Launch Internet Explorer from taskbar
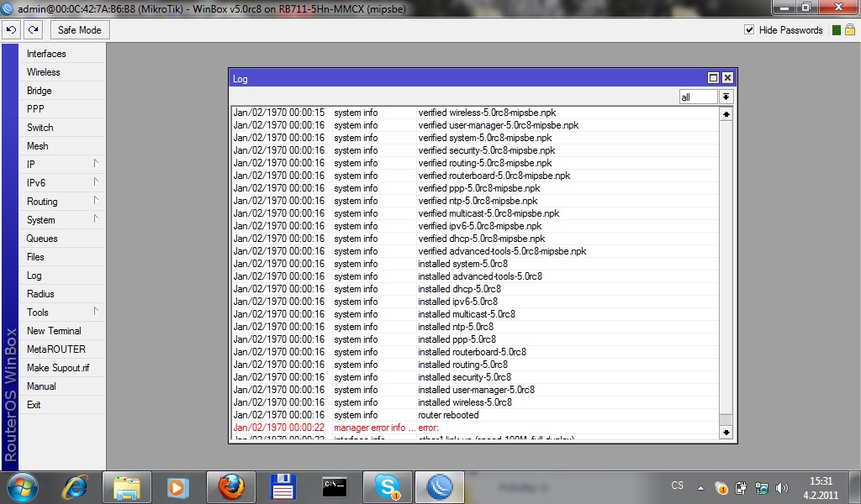Viewport: 861px width, 504px height. point(75,487)
